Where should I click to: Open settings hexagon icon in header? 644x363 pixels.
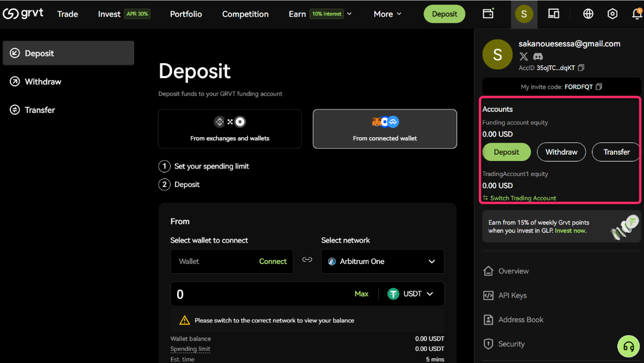pos(612,14)
